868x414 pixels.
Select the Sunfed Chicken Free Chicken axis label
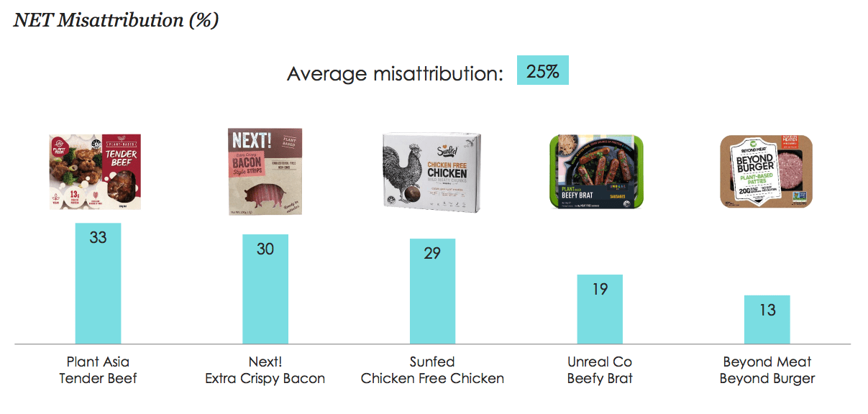pyautogui.click(x=432, y=370)
